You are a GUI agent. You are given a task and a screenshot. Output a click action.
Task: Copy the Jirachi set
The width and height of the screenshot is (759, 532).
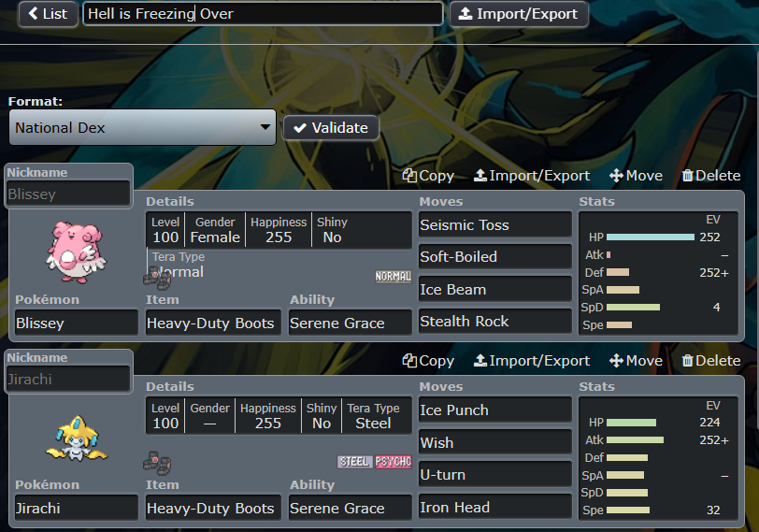428,361
